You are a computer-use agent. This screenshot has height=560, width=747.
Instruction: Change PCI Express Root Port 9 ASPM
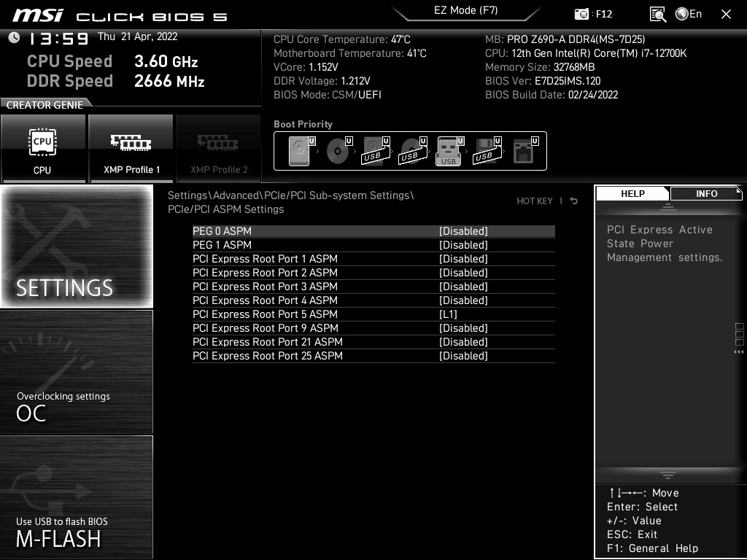(x=373, y=328)
